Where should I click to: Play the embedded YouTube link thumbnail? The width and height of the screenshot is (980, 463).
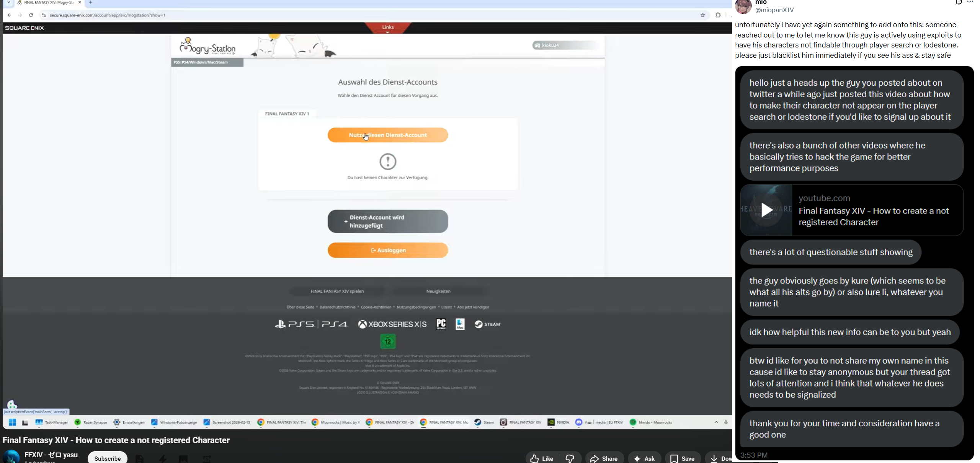(x=766, y=210)
